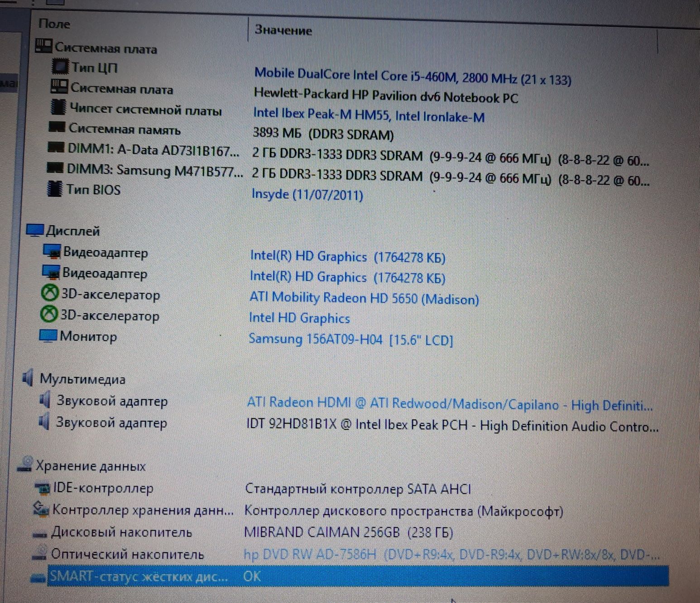Click the 'Дисковый накопитель' drive icon
The image size is (700, 603).
(x=40, y=534)
